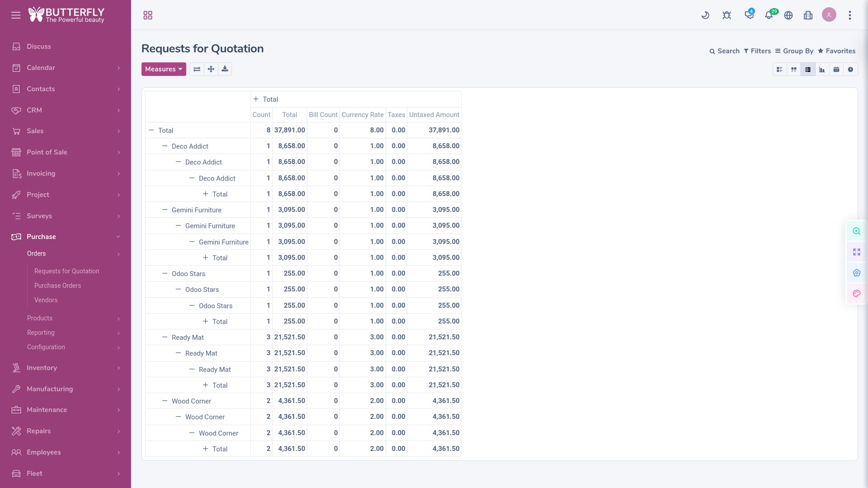Expand the Inventory sidebar menu

click(x=66, y=368)
